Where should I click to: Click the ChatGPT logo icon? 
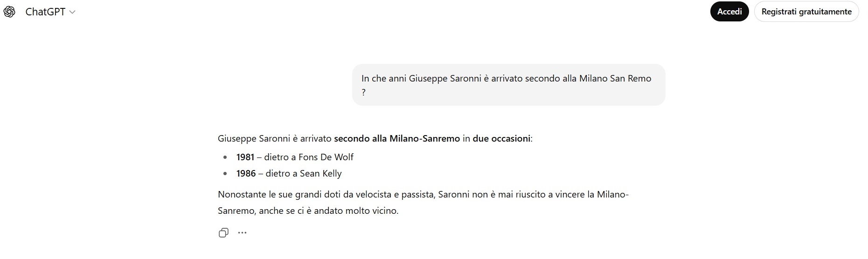(9, 12)
